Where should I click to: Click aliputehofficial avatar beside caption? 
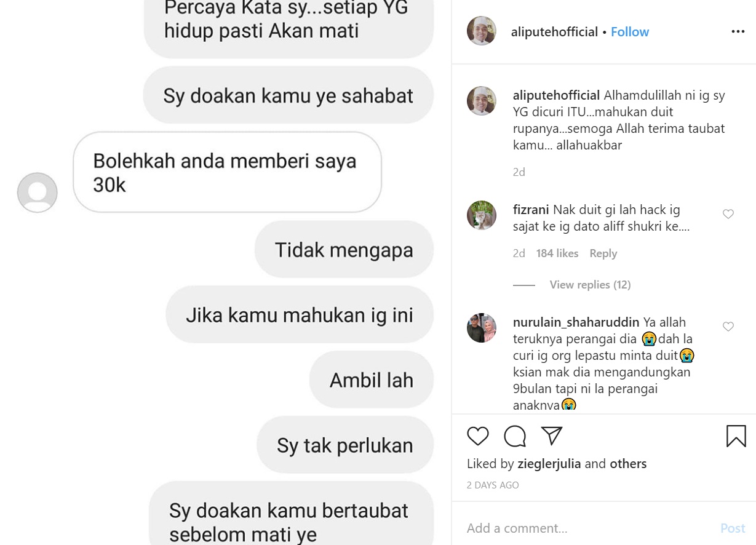click(x=482, y=101)
